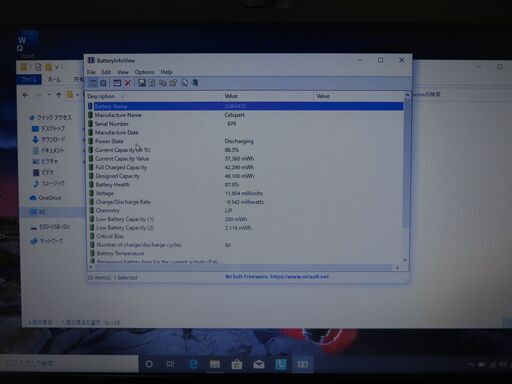Select ネットワーク in Explorer sidebar
This screenshot has height=384, width=512.
pos(47,241)
